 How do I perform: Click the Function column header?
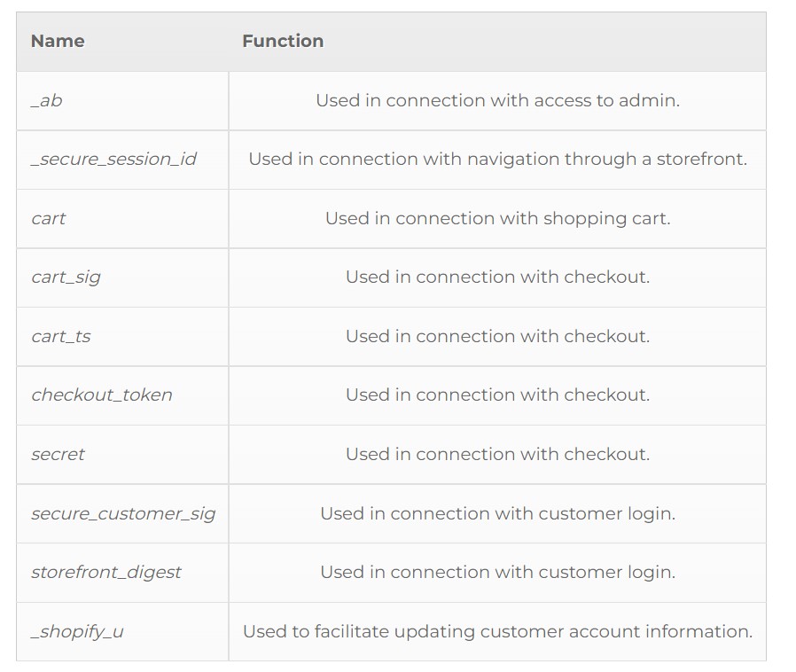pos(283,41)
